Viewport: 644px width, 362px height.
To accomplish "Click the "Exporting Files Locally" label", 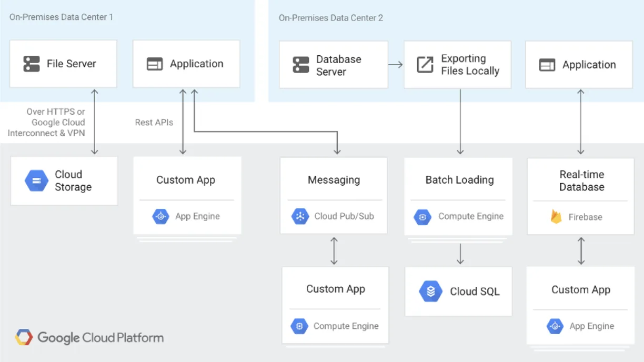I will tap(470, 65).
